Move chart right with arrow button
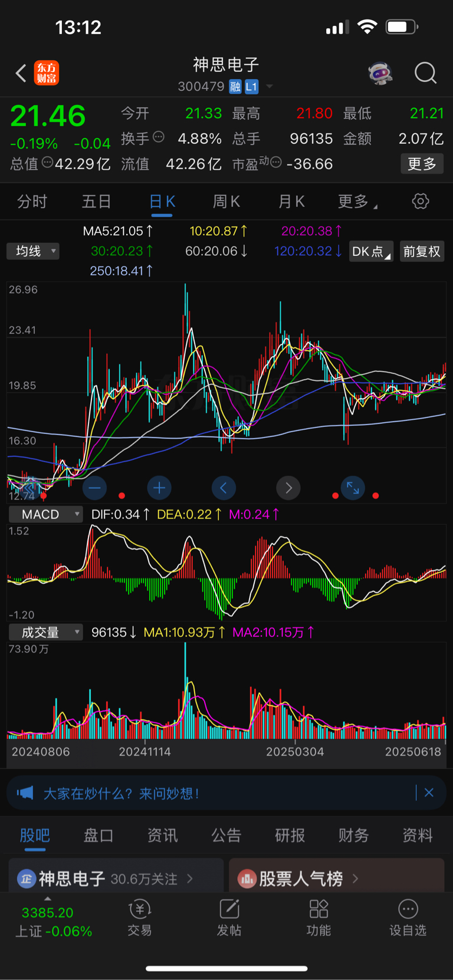453x980 pixels. coord(288,488)
